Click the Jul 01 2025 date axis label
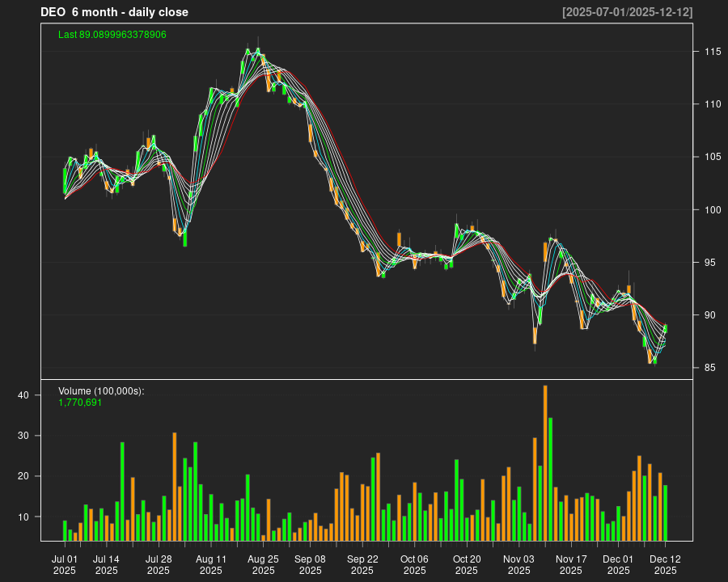 tap(65, 564)
